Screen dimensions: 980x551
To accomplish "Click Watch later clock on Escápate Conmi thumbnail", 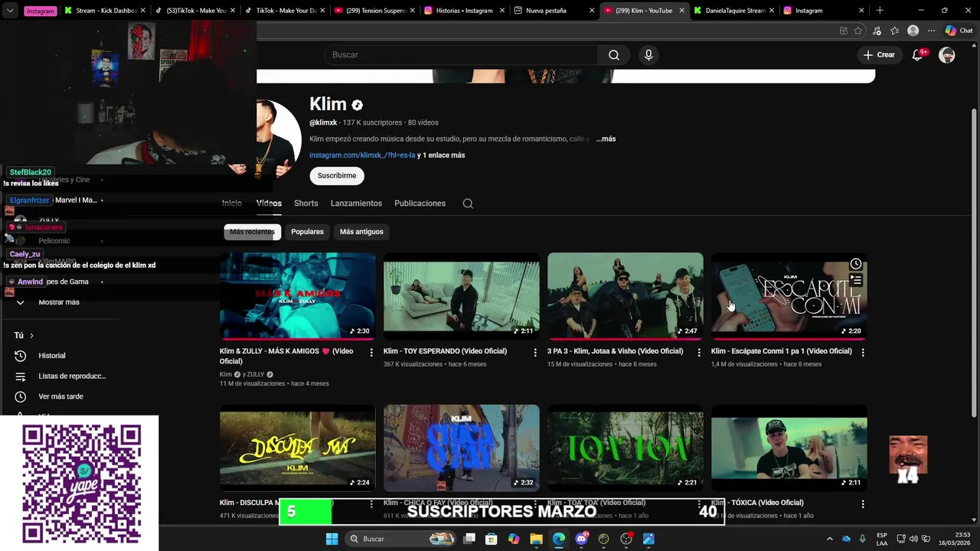I will click(856, 264).
